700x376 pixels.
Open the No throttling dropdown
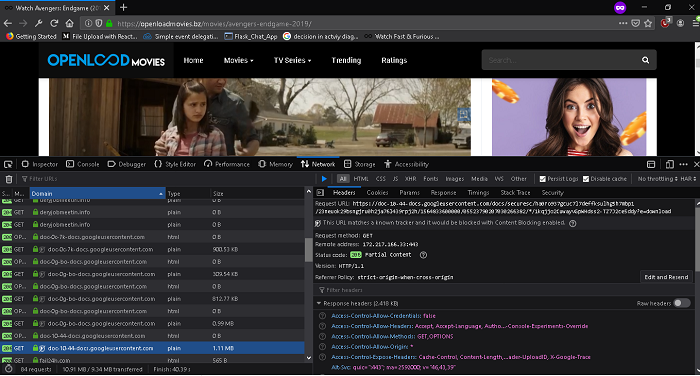coord(657,179)
